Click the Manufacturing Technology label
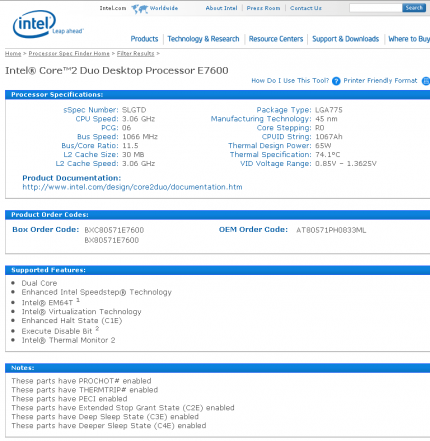The image size is (430, 441). [261, 119]
